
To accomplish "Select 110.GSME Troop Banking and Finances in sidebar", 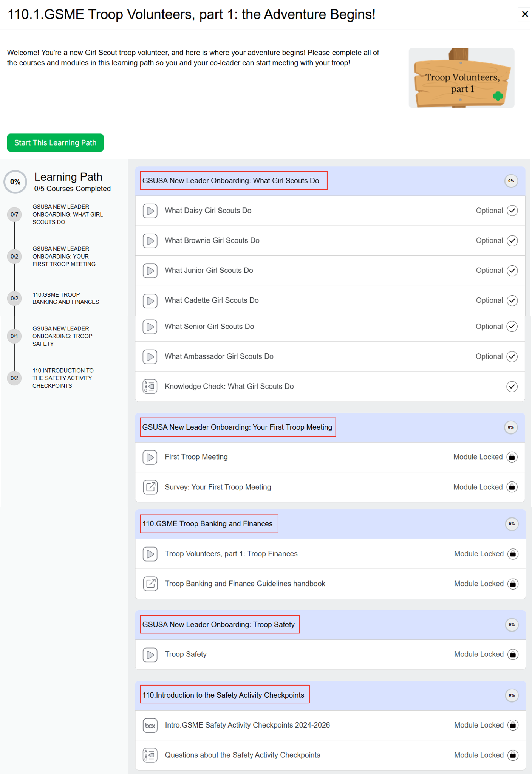I will (66, 298).
